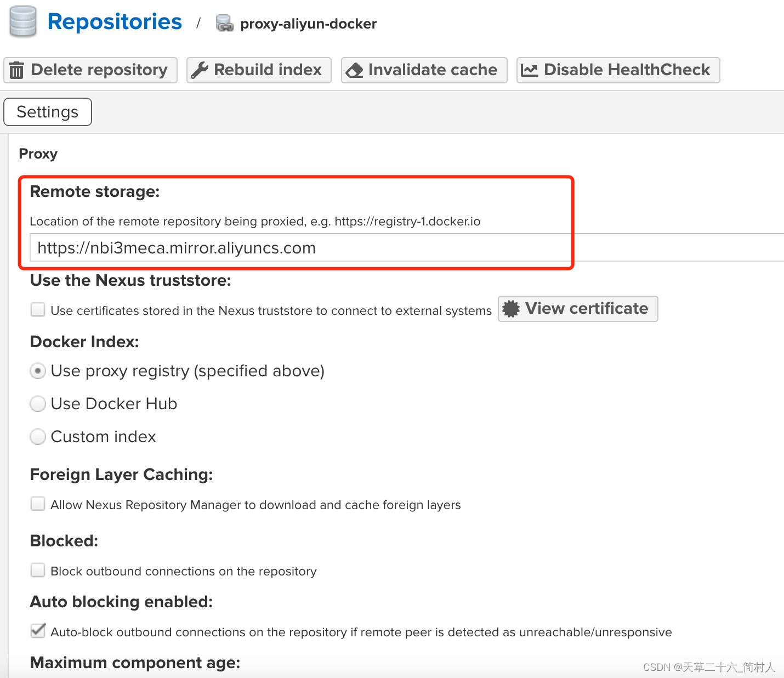Click the wrench icon on Rebuild index

[x=200, y=70]
